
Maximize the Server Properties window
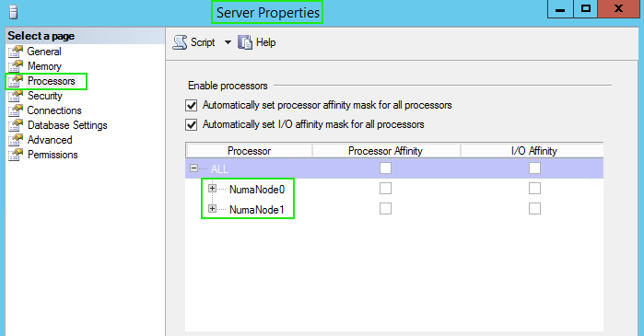click(x=585, y=9)
